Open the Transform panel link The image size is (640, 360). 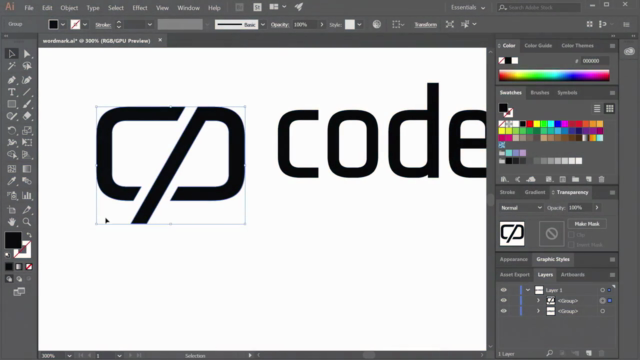(425, 24)
